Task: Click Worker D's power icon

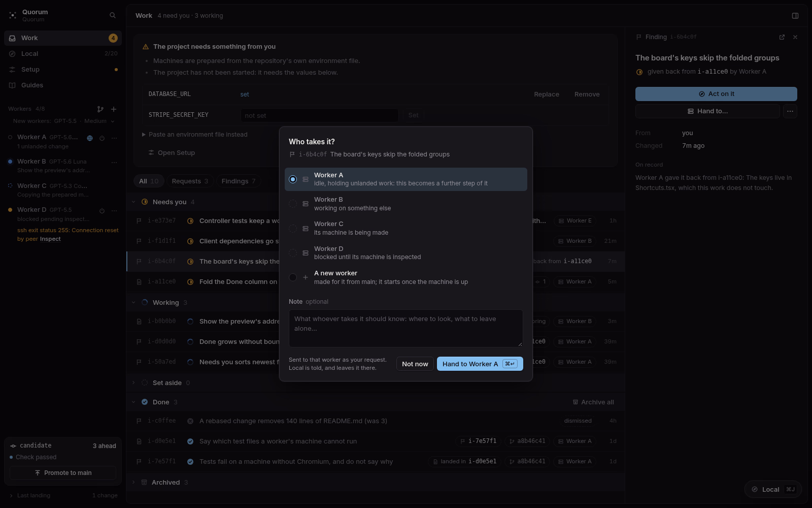Action: (102, 211)
